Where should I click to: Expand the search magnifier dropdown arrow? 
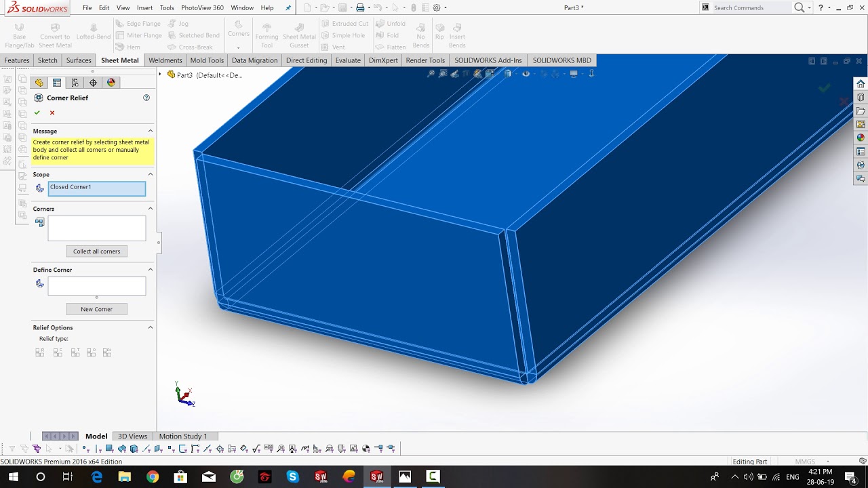point(810,8)
